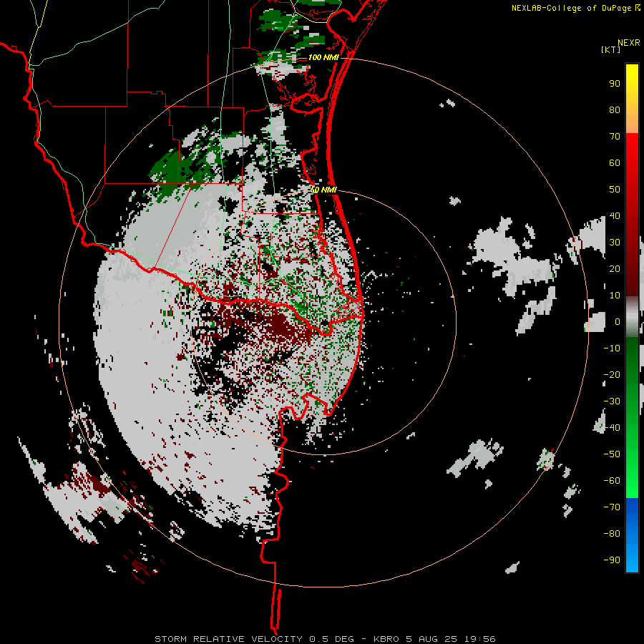Viewport: 644px width, 644px height.
Task: Click the -90 value on velocity scale
Action: click(x=612, y=560)
